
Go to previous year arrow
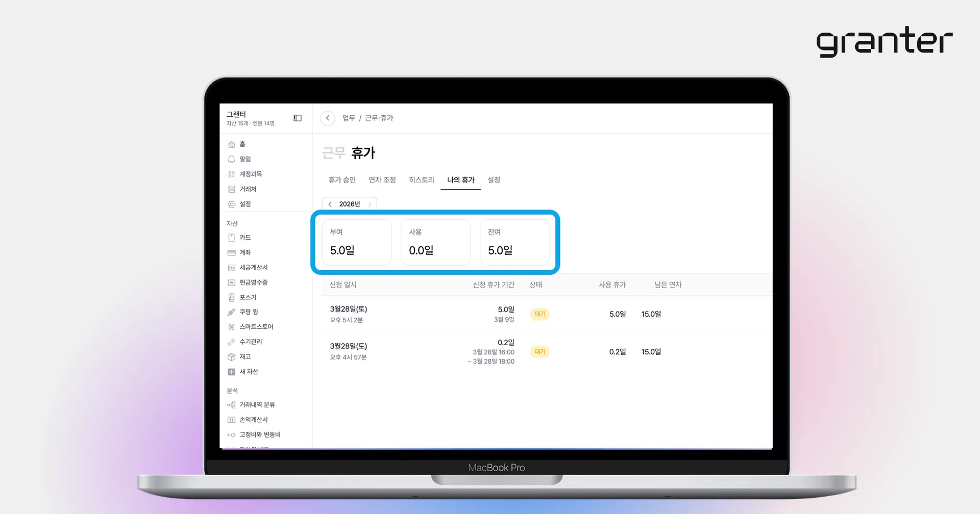tap(330, 204)
